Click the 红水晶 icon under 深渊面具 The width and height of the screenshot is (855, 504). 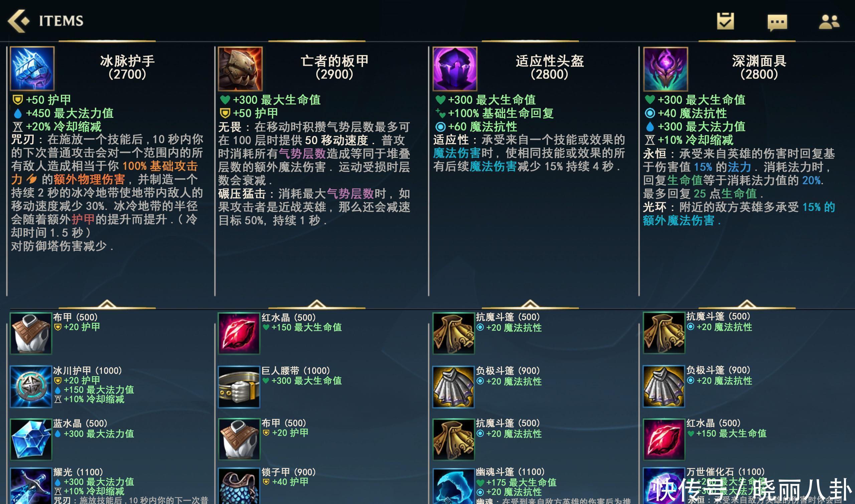coord(664,440)
